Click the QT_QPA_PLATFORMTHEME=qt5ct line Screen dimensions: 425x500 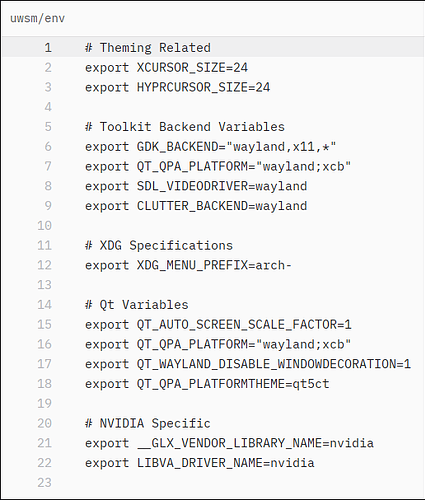tap(207, 384)
